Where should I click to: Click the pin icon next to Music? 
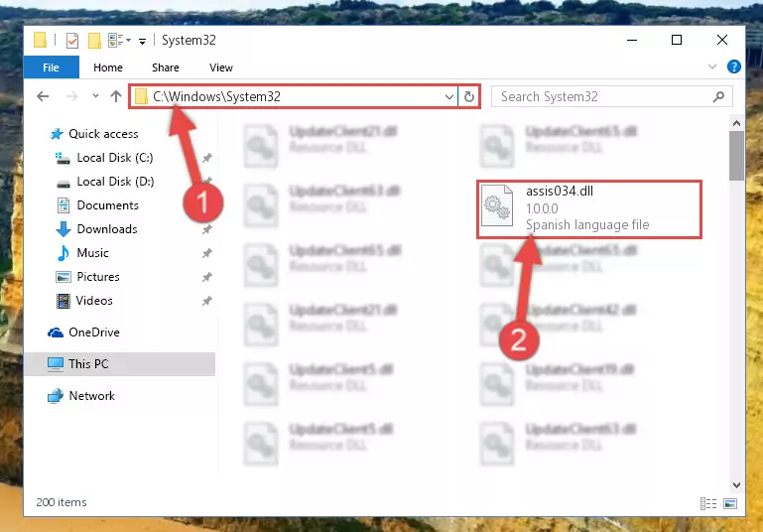click(206, 253)
